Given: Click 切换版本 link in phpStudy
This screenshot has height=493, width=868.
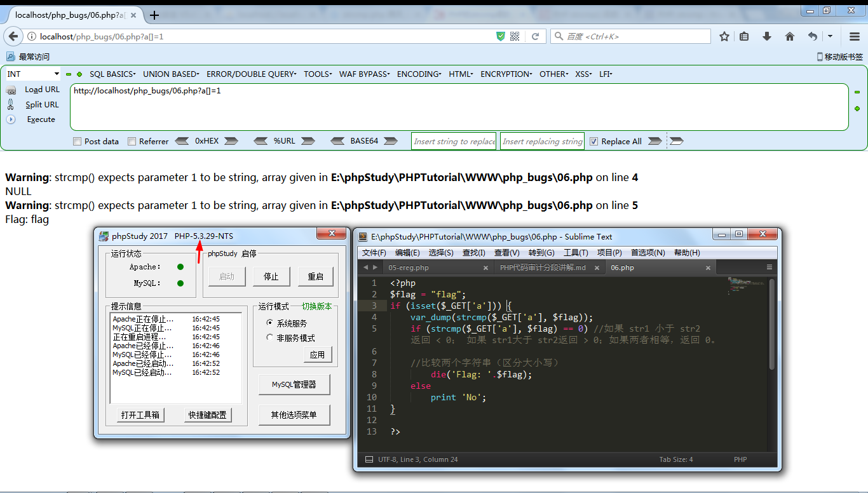Looking at the screenshot, I should [x=316, y=306].
